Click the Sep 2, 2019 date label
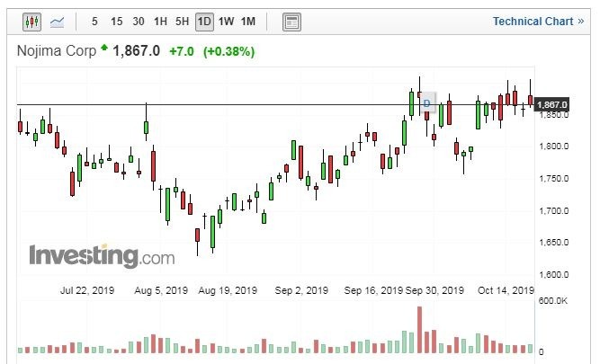 point(301,290)
